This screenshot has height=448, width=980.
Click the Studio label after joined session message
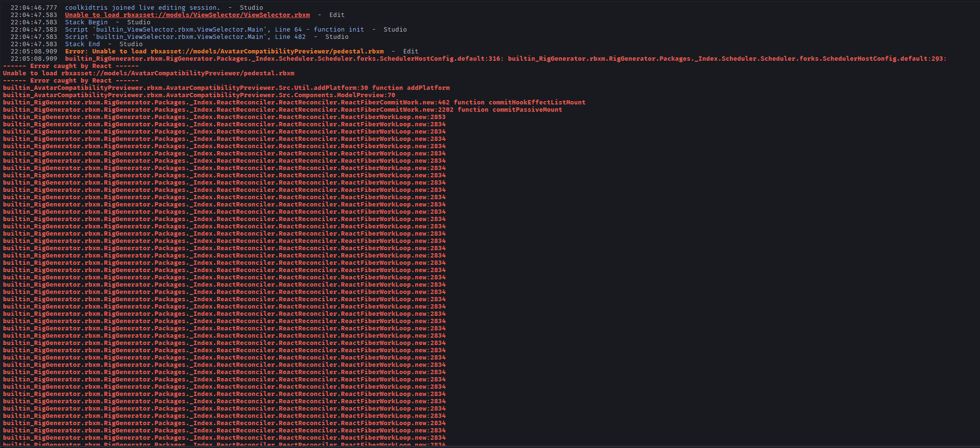tap(252, 8)
